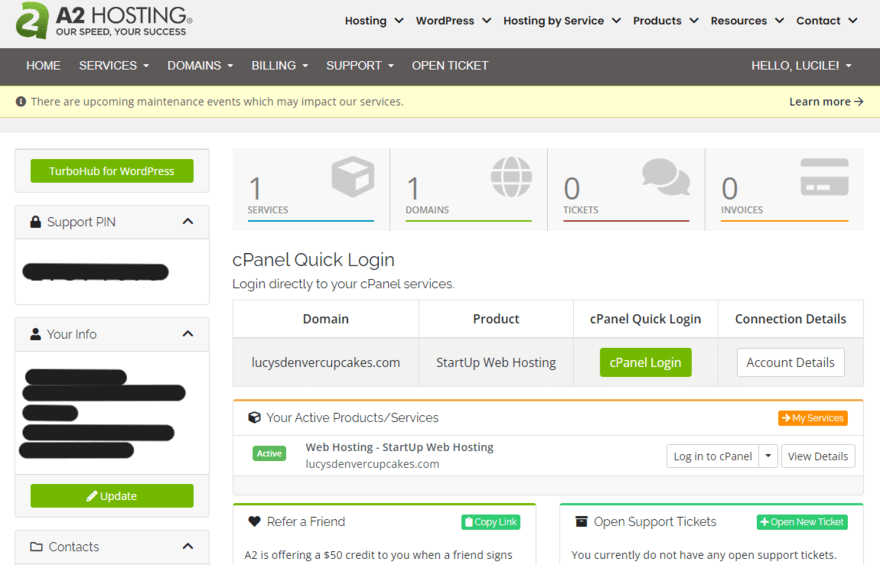Open the Log in to cPanel dropdown arrow
The height and width of the screenshot is (565, 880).
[x=768, y=456]
